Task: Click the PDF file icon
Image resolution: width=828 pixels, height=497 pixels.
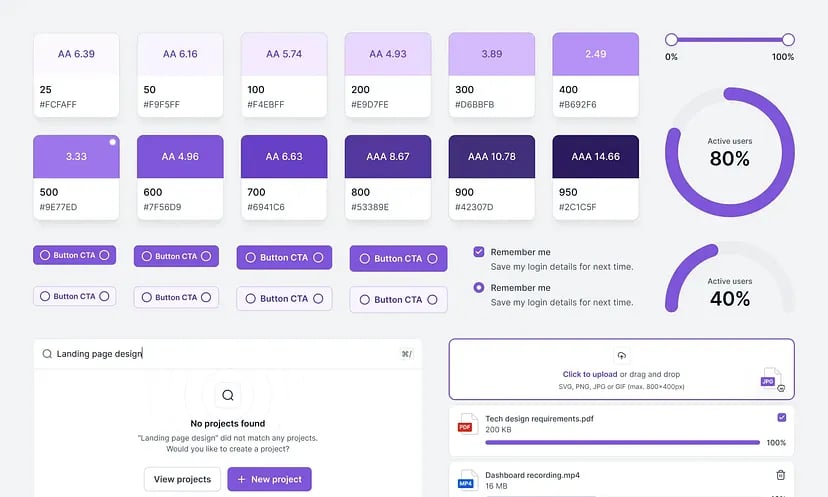Action: (466, 424)
